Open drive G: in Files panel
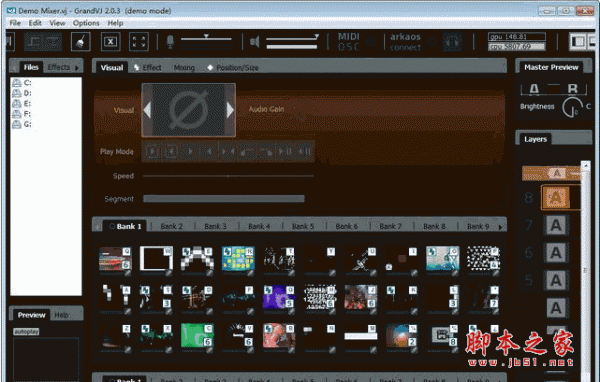This screenshot has height=382, width=600. pyautogui.click(x=22, y=124)
